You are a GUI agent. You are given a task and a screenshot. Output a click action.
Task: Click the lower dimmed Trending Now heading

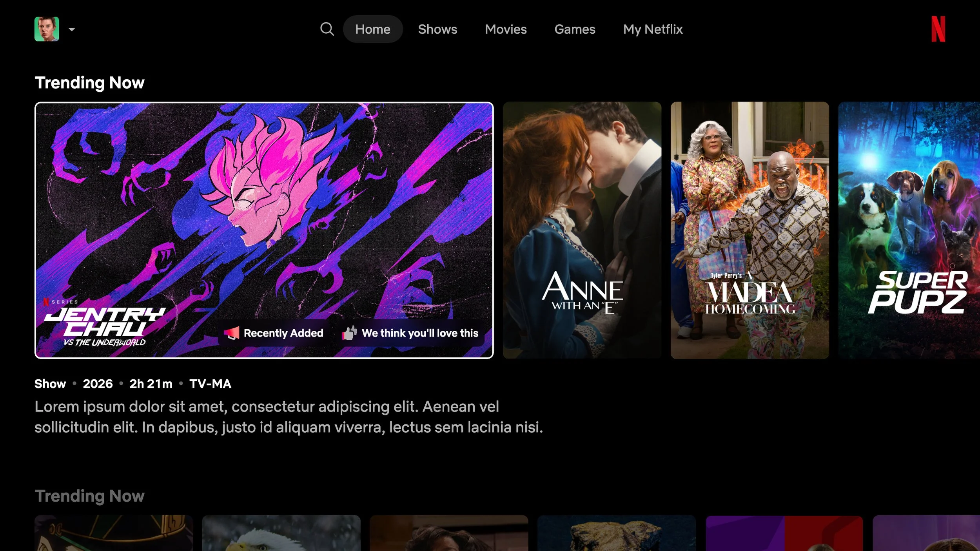(x=90, y=496)
